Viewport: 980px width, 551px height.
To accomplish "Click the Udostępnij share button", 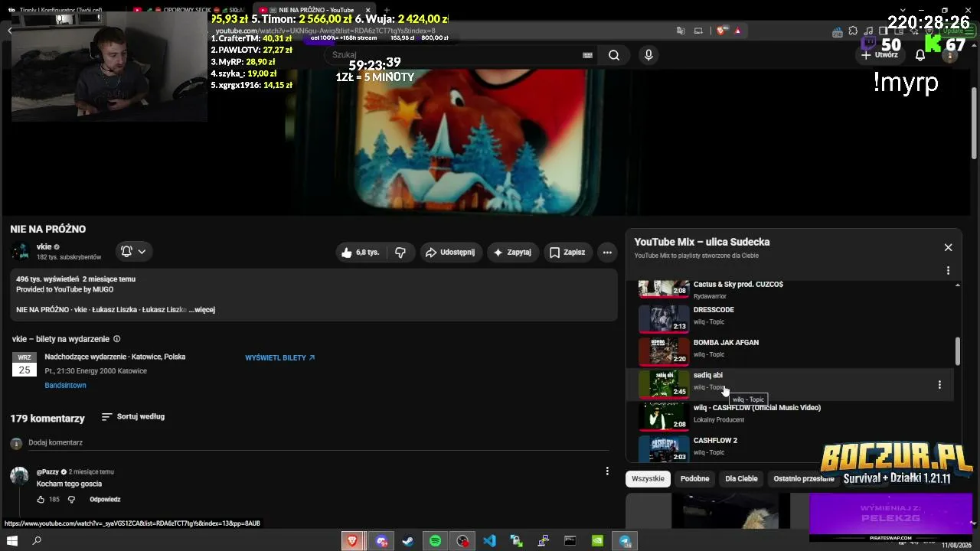I will tap(451, 253).
